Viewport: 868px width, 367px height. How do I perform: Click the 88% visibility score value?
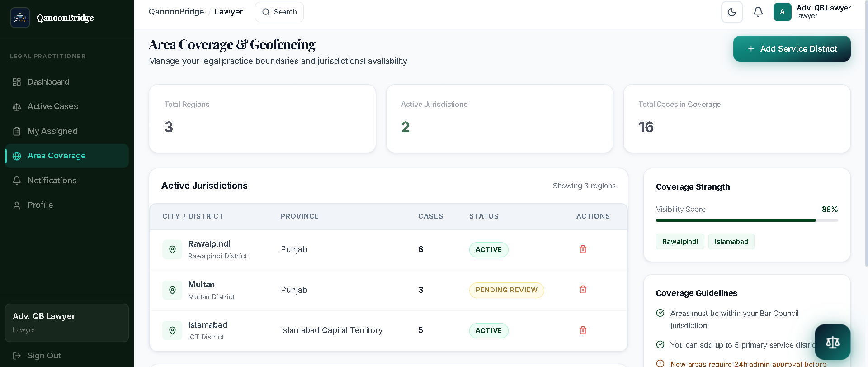pyautogui.click(x=830, y=209)
